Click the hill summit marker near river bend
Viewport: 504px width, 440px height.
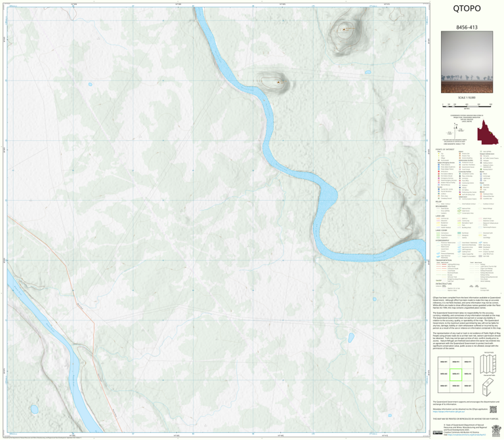[x=278, y=82]
